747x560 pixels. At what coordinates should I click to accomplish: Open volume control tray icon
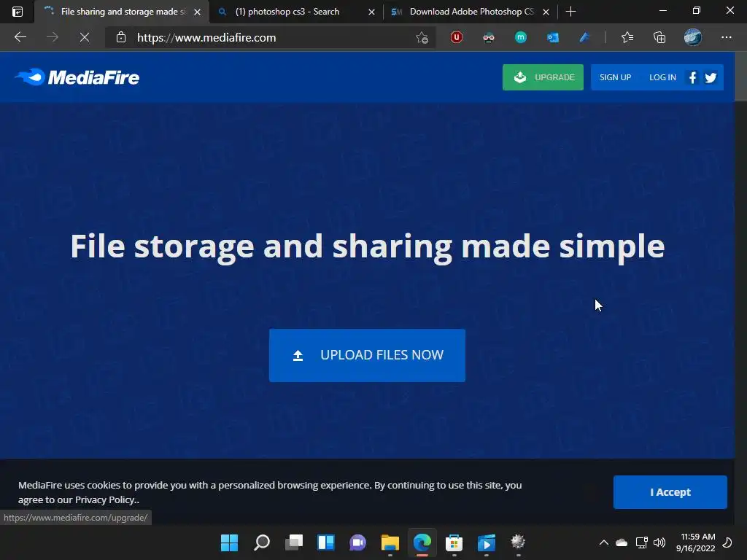coord(659,542)
